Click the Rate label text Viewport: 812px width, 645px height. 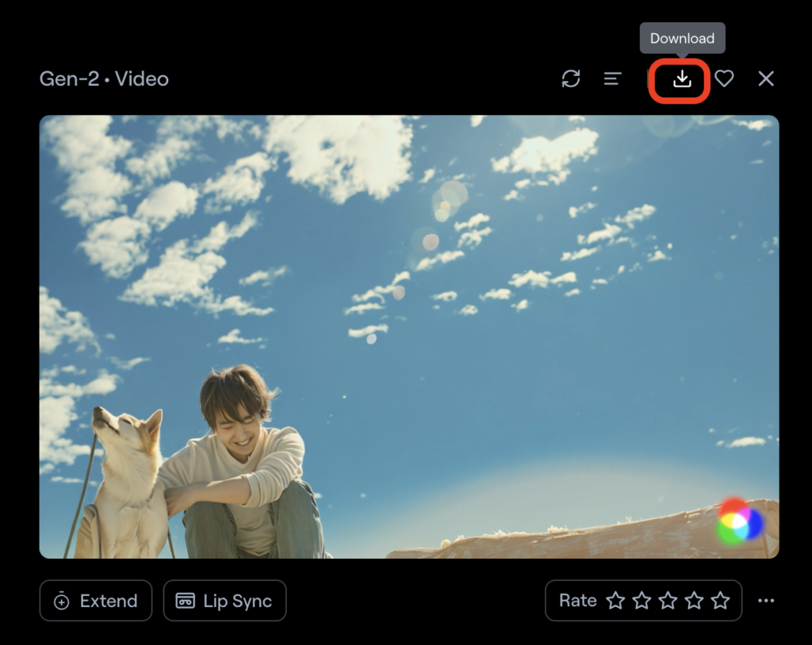click(x=577, y=601)
